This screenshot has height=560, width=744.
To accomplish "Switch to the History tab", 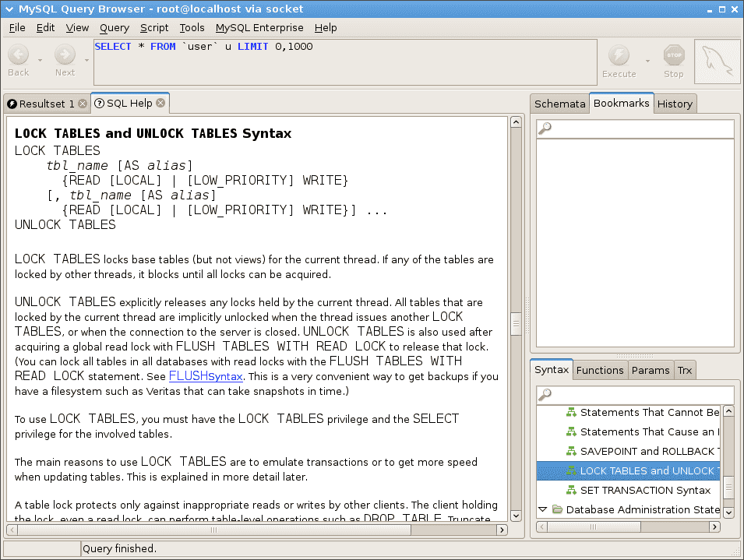I will click(675, 104).
